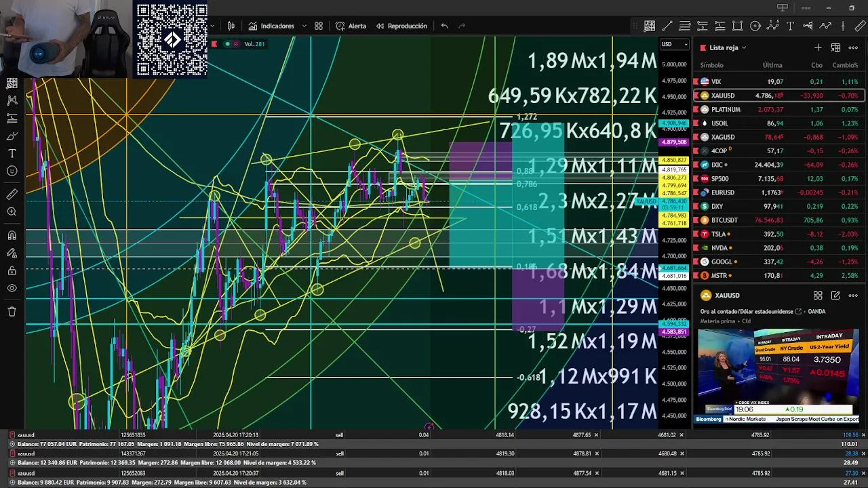Select fib retracement tool in favorites toolbar
Screen dimensions: 868x488
[685, 26]
